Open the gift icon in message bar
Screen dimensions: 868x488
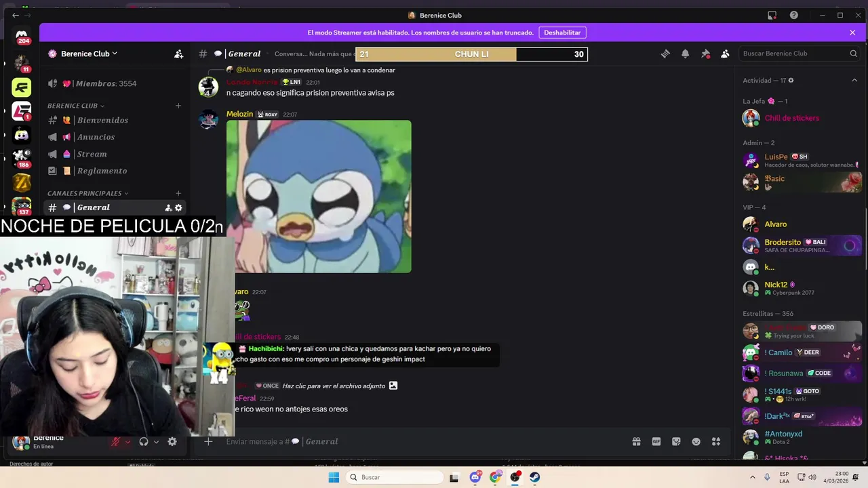tap(636, 441)
